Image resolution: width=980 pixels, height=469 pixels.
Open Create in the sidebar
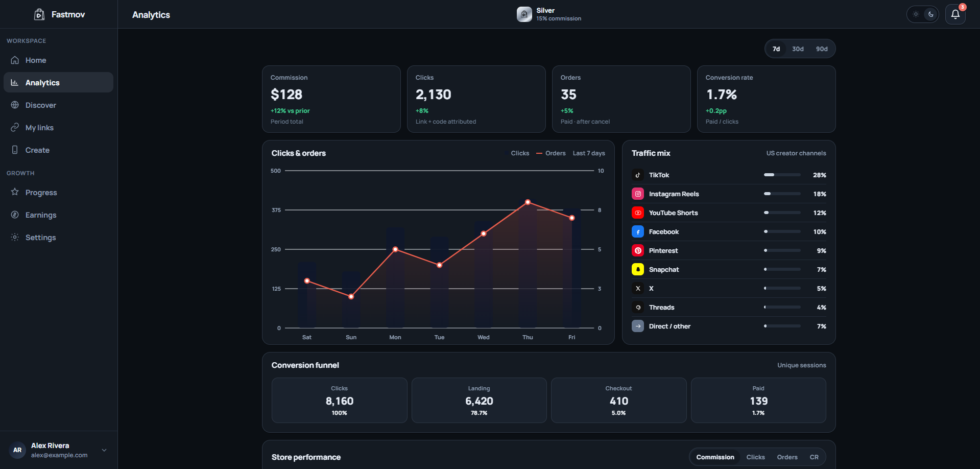tap(58, 150)
